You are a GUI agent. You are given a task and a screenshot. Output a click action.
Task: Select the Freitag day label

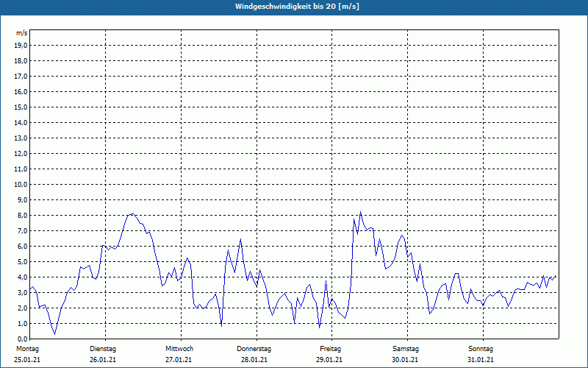pos(330,349)
